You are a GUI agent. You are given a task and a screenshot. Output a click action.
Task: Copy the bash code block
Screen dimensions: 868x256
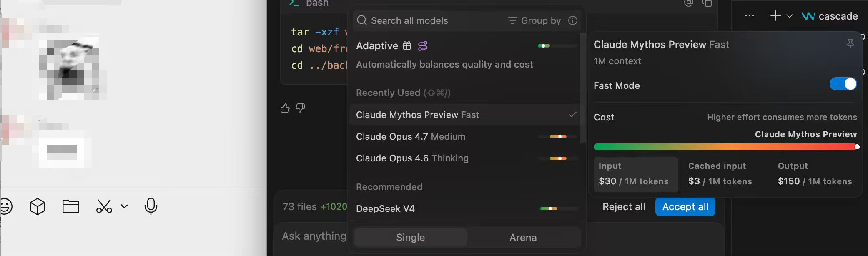pos(707,3)
